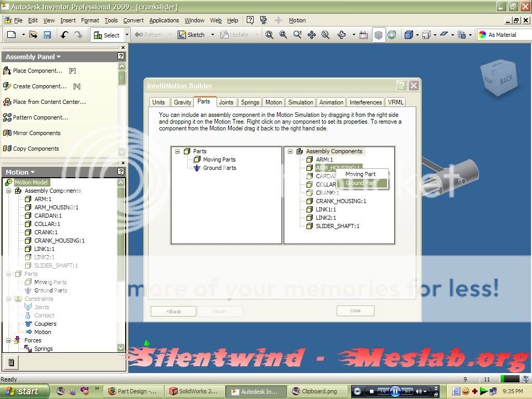Pause playback in the taskbar media player
Image resolution: width=532 pixels, height=399 pixels.
[395, 391]
